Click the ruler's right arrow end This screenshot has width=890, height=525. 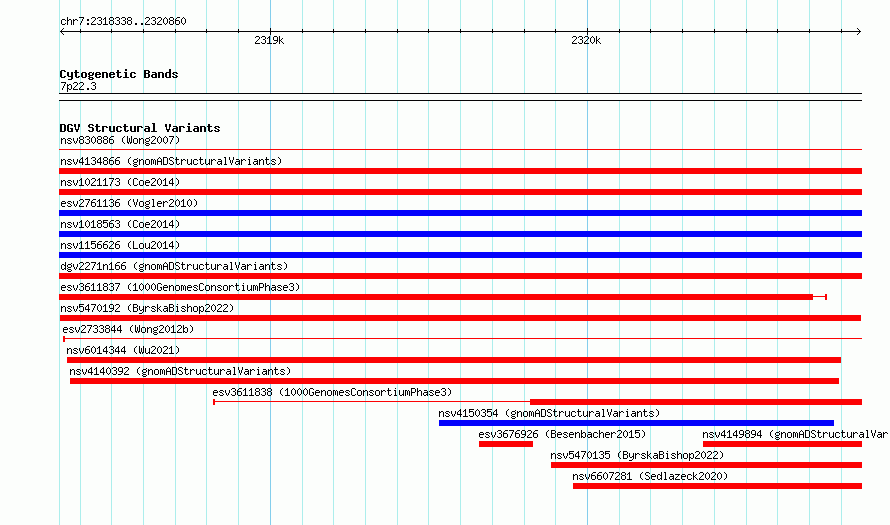(x=859, y=31)
